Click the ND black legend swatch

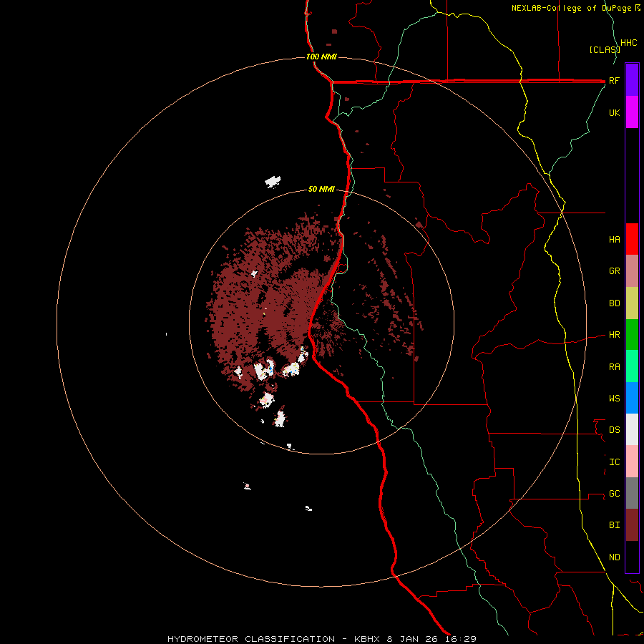(x=632, y=557)
